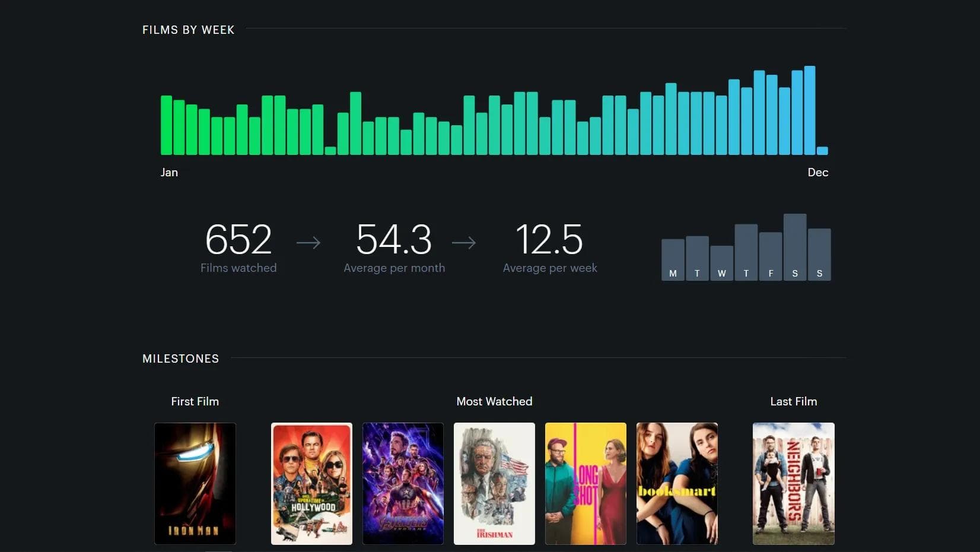Select the Iron Man poster
Viewport: 980px width, 552px height.
click(x=195, y=484)
